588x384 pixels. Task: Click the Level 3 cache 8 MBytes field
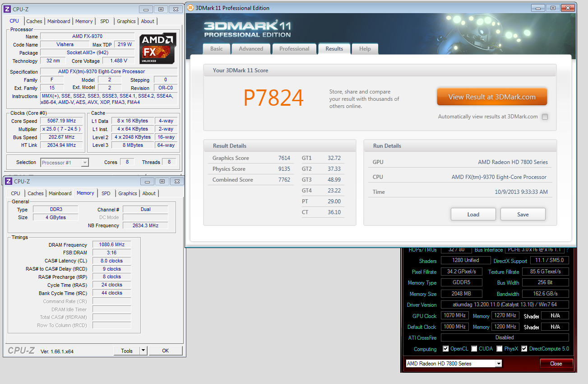pyautogui.click(x=133, y=145)
